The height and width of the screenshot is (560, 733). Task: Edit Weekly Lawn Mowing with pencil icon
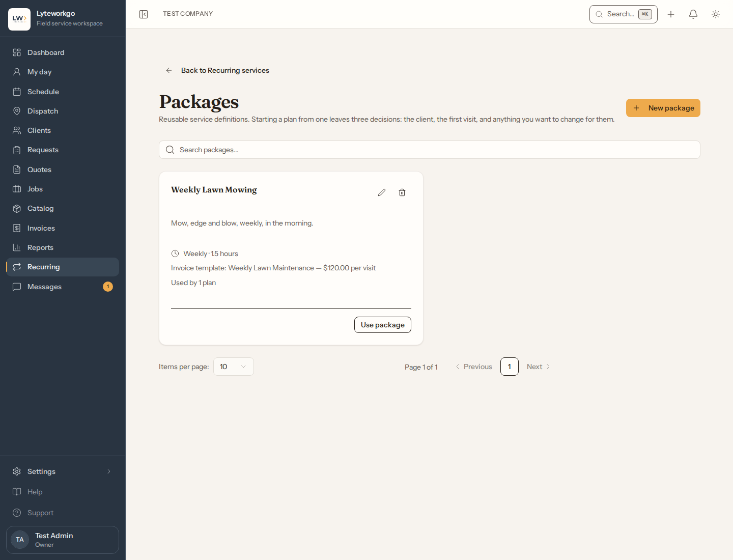tap(382, 192)
